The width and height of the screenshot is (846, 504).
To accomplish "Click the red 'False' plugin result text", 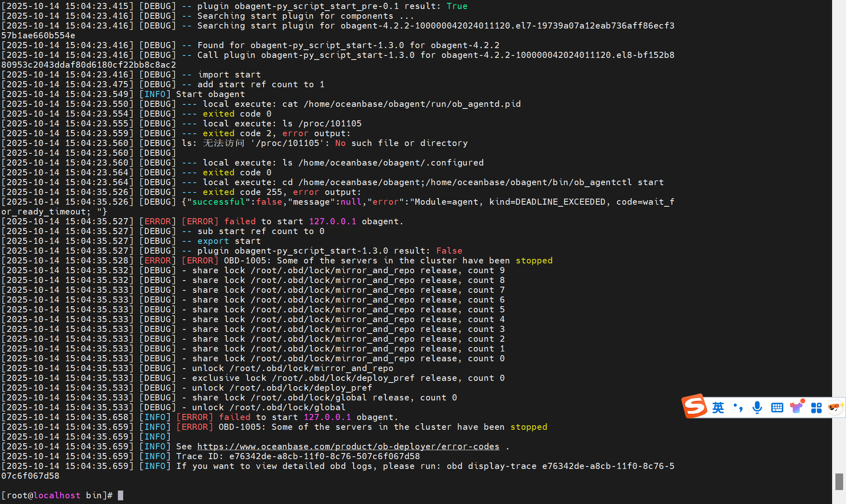I will (x=449, y=251).
